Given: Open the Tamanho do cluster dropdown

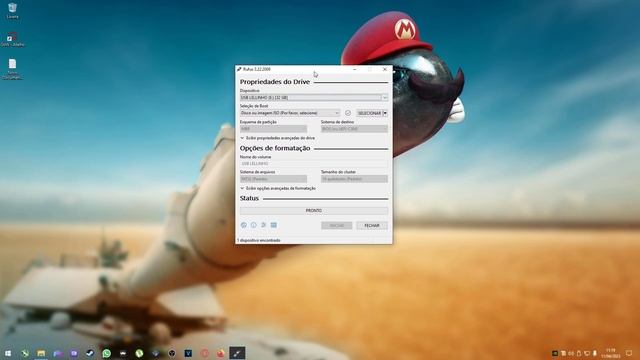Looking at the screenshot, I should (354, 179).
